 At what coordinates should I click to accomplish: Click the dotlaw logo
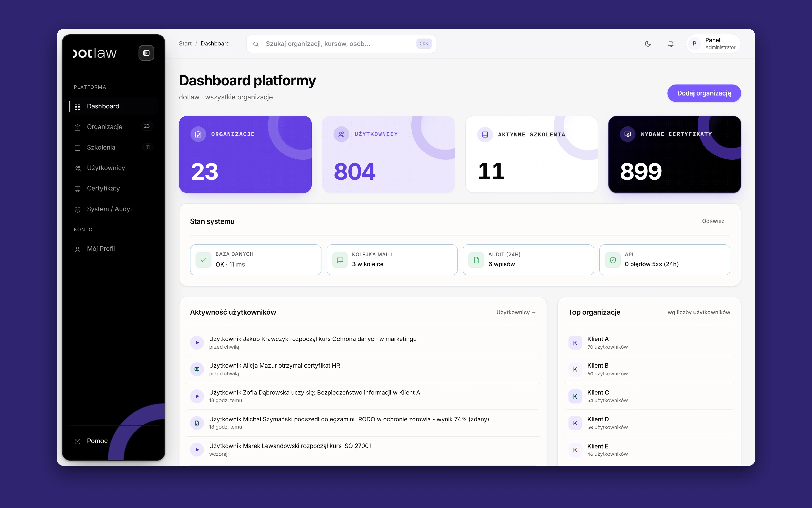95,53
